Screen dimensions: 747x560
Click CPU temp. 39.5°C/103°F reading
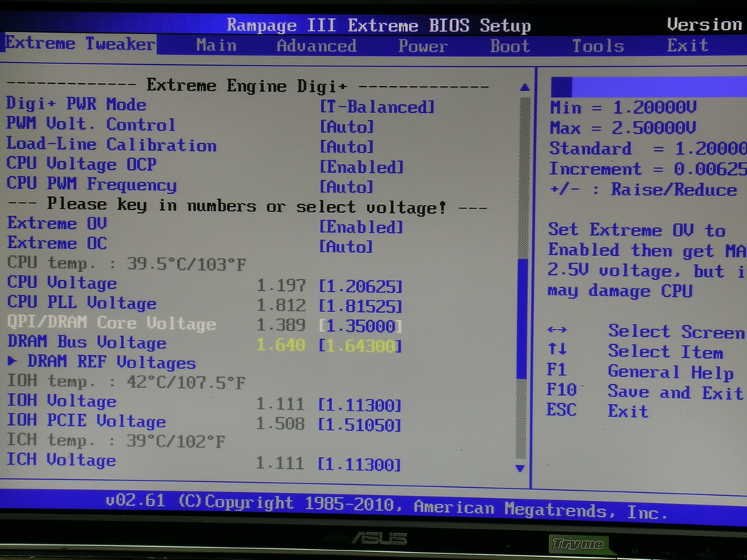(x=126, y=263)
